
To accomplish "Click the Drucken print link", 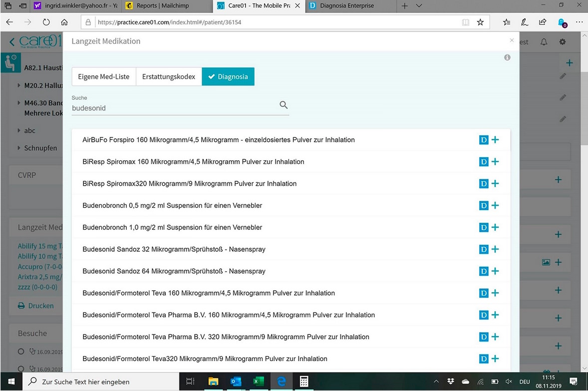I will [36, 306].
